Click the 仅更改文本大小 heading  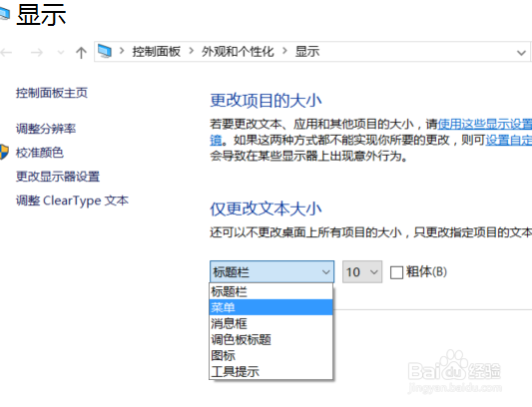tap(266, 208)
